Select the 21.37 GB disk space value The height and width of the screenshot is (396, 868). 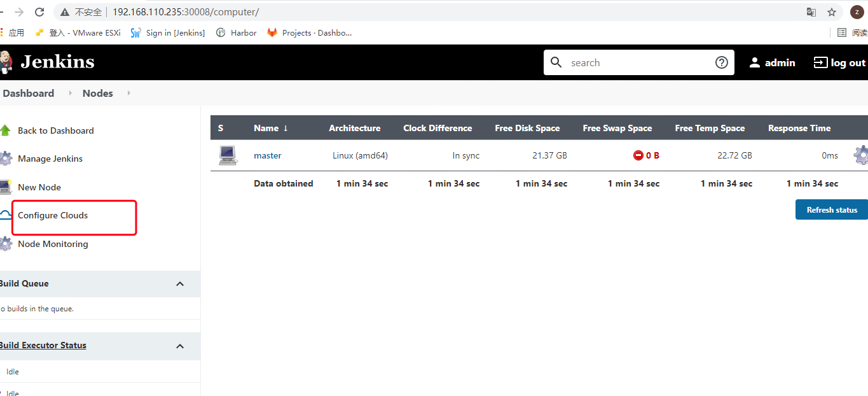tap(549, 155)
